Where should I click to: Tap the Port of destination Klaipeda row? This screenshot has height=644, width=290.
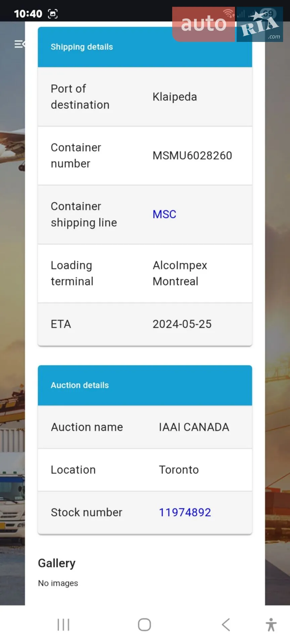[x=145, y=97]
